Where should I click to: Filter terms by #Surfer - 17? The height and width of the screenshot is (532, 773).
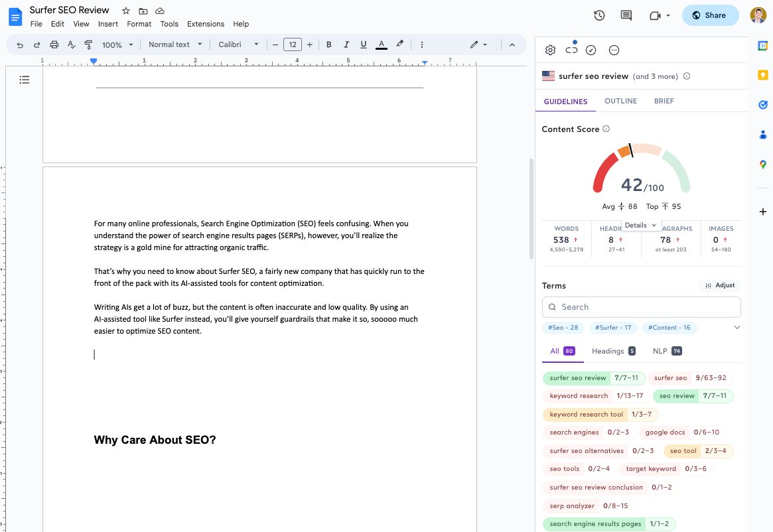(613, 328)
